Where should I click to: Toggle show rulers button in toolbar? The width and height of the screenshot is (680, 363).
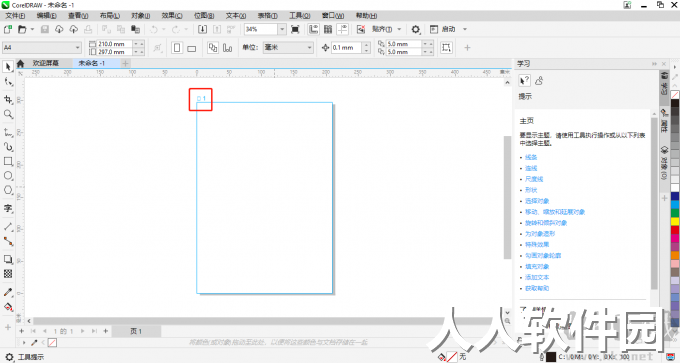click(x=314, y=29)
